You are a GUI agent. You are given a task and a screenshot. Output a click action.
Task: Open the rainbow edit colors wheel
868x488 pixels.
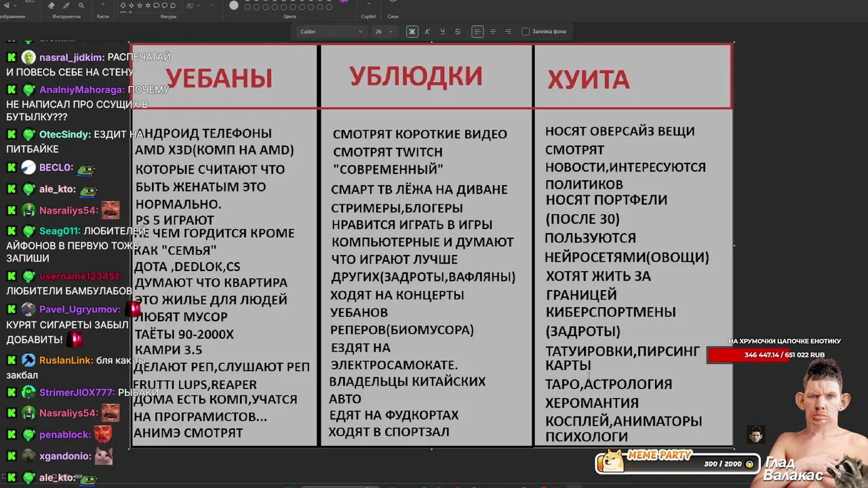pyautogui.click(x=344, y=2)
